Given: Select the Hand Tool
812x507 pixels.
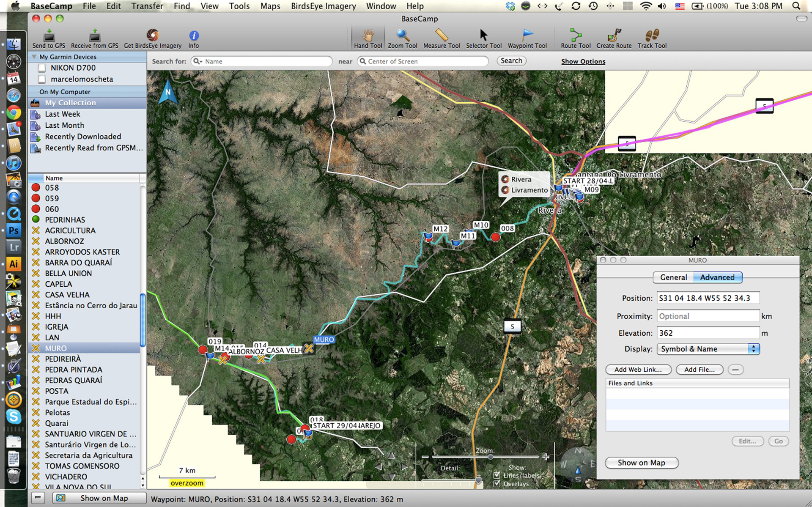Looking at the screenshot, I should click(x=368, y=36).
